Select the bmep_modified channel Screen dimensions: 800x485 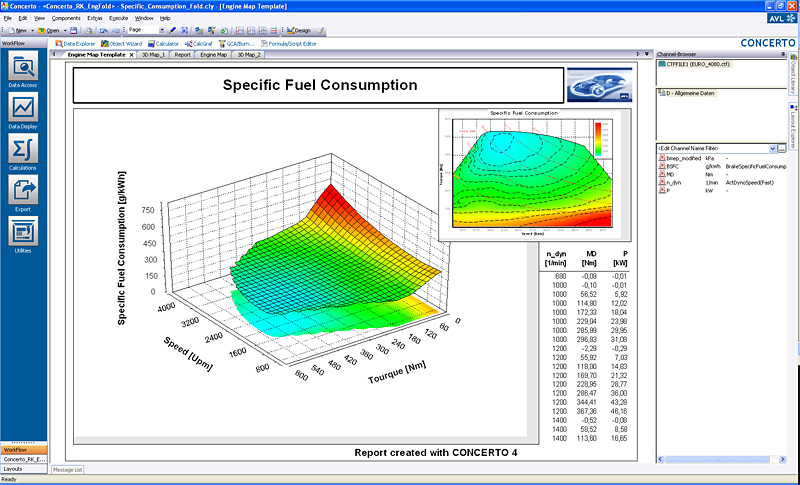[680, 158]
